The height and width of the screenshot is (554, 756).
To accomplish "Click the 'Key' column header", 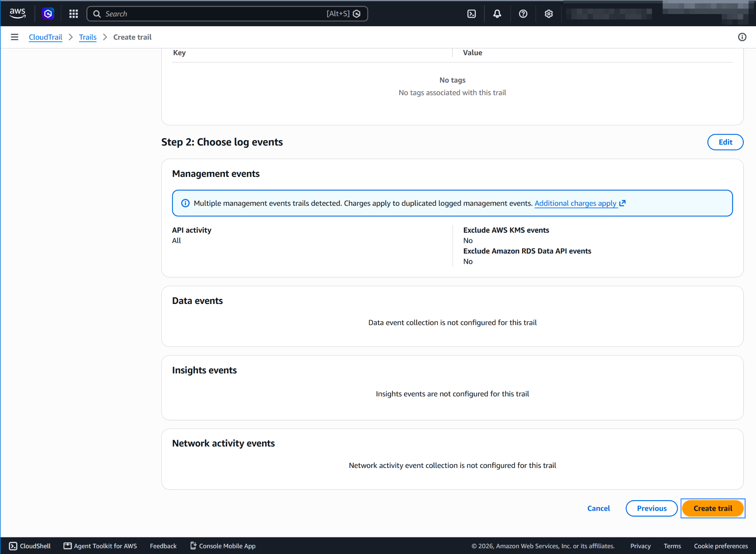I will click(x=179, y=53).
